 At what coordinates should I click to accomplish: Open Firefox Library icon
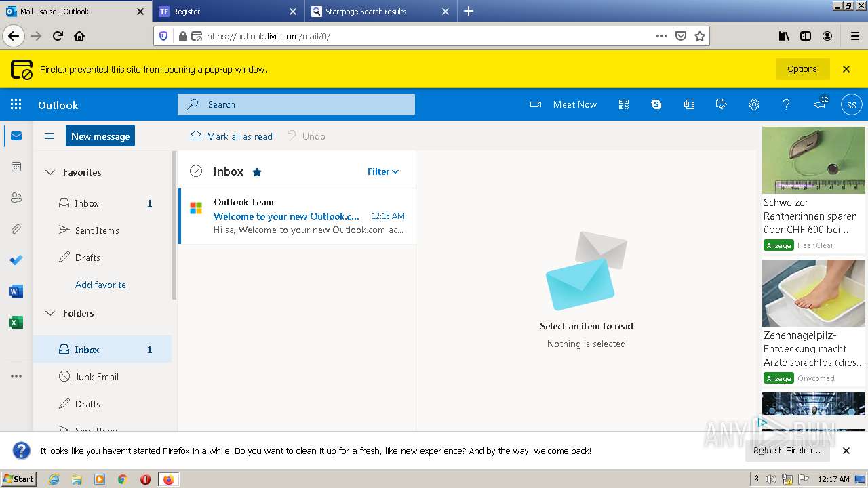click(x=784, y=36)
